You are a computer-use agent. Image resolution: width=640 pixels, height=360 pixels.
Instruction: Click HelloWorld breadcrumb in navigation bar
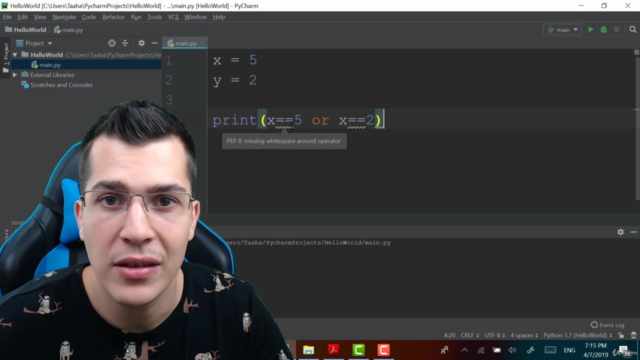pos(26,30)
